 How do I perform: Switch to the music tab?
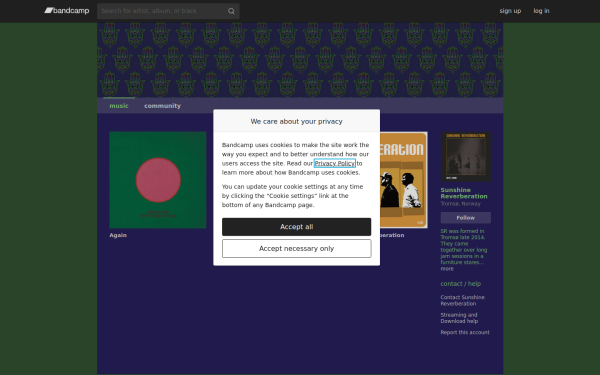[119, 106]
